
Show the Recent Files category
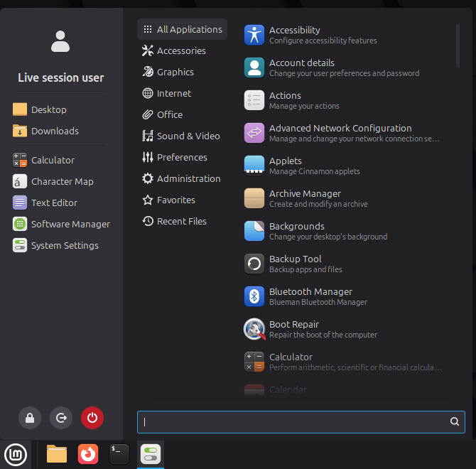tap(182, 221)
